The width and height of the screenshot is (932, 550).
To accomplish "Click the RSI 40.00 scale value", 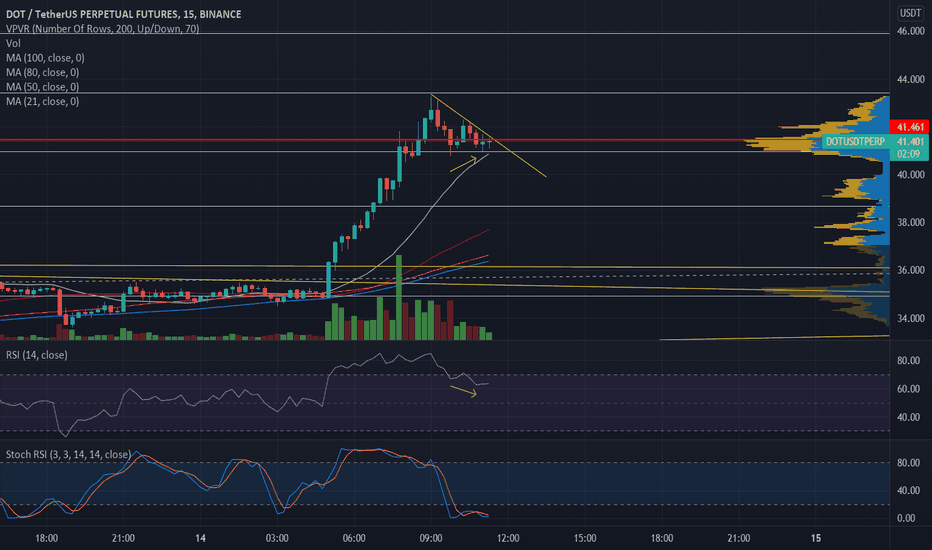I will 909,417.
